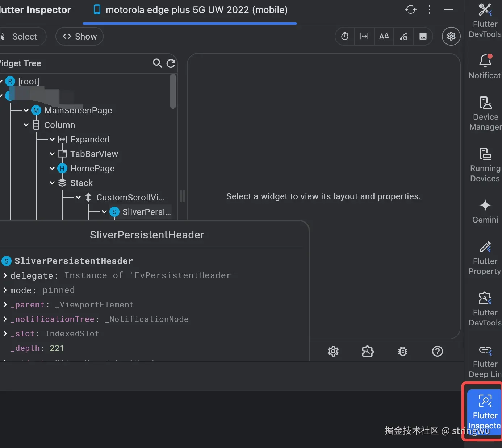Toggle Show Baselines overlay
Screen dimensions: 502x448
pyautogui.click(x=384, y=36)
